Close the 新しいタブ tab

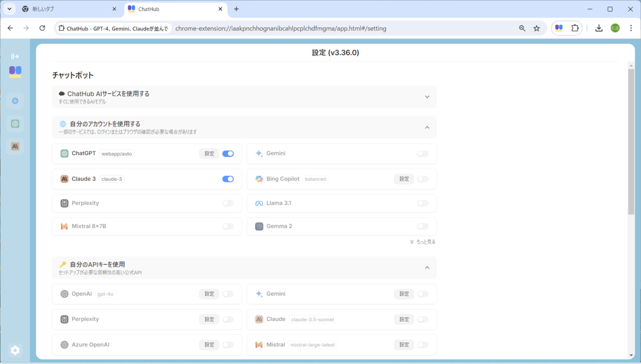coord(114,9)
